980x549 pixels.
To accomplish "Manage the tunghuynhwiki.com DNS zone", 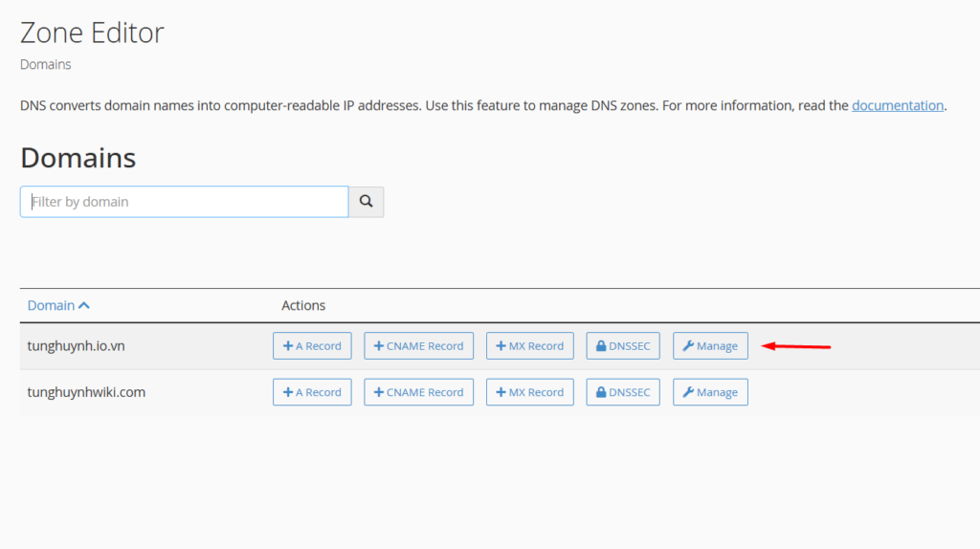I will coord(710,392).
